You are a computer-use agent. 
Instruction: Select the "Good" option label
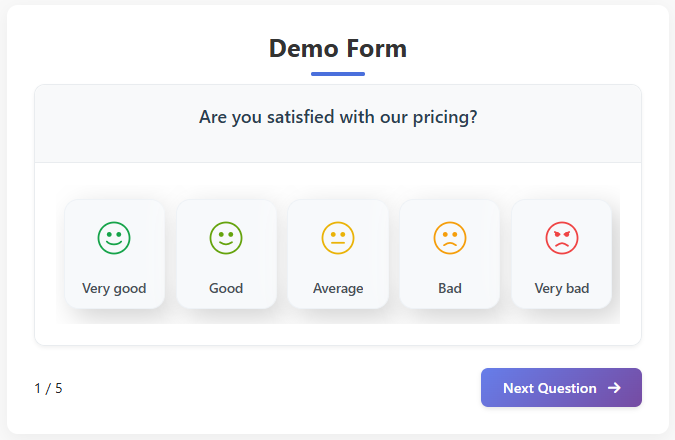click(x=226, y=289)
